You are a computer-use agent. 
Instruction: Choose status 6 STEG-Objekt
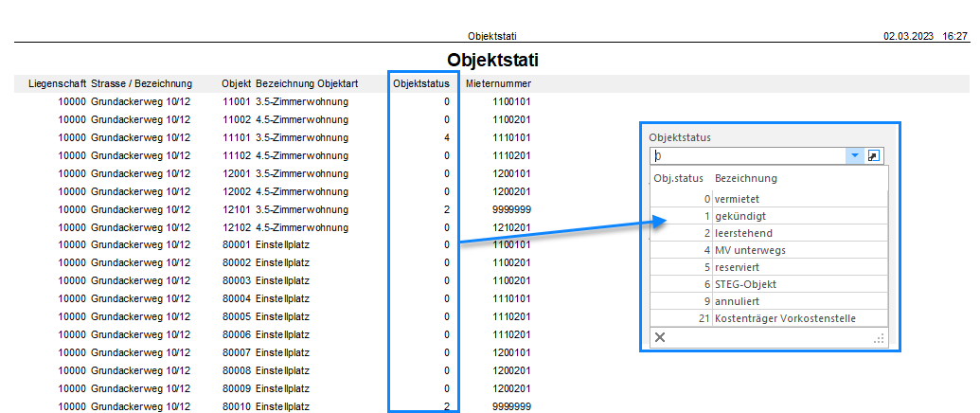(x=769, y=284)
